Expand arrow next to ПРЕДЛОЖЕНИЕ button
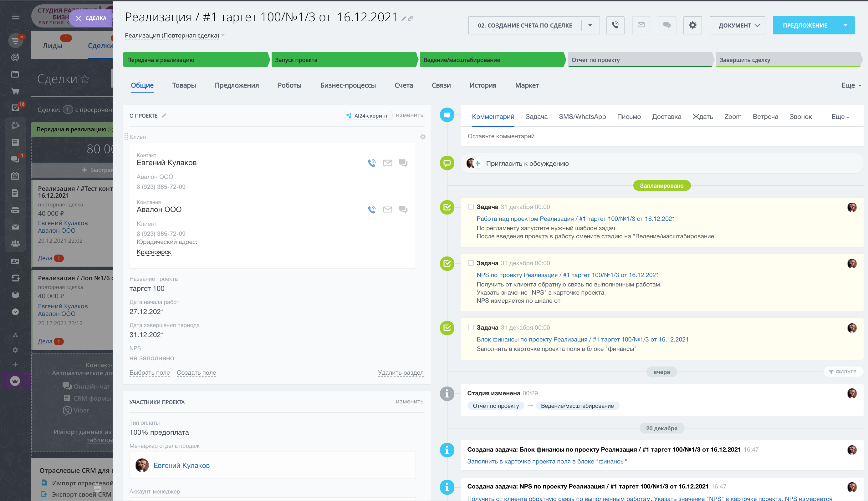 tap(845, 25)
